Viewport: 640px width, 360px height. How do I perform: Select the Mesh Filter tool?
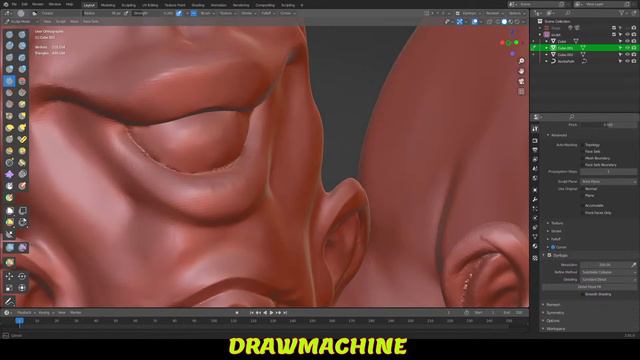click(x=9, y=247)
